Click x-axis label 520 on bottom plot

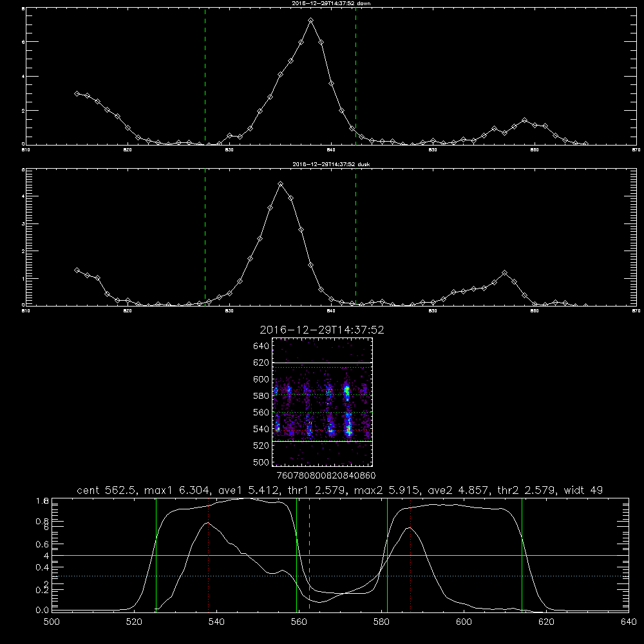click(x=135, y=622)
